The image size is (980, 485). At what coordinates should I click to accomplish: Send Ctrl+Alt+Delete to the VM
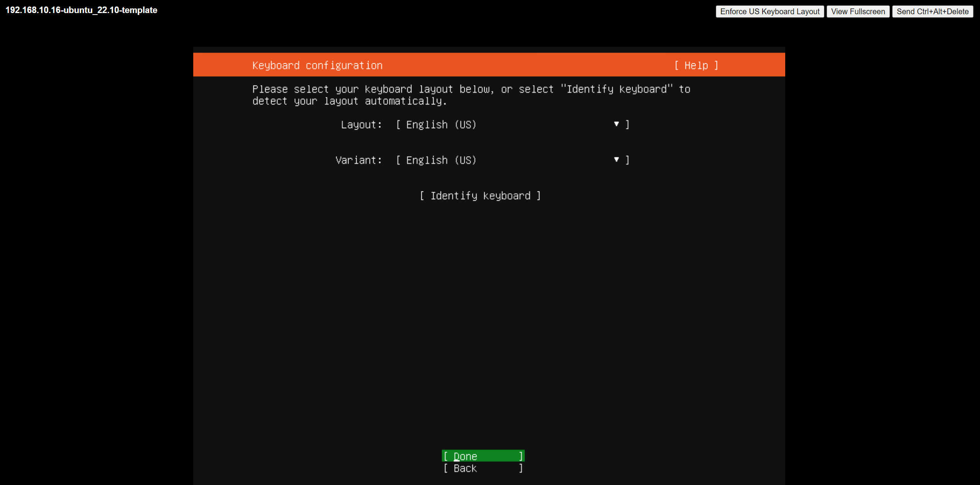(x=932, y=12)
